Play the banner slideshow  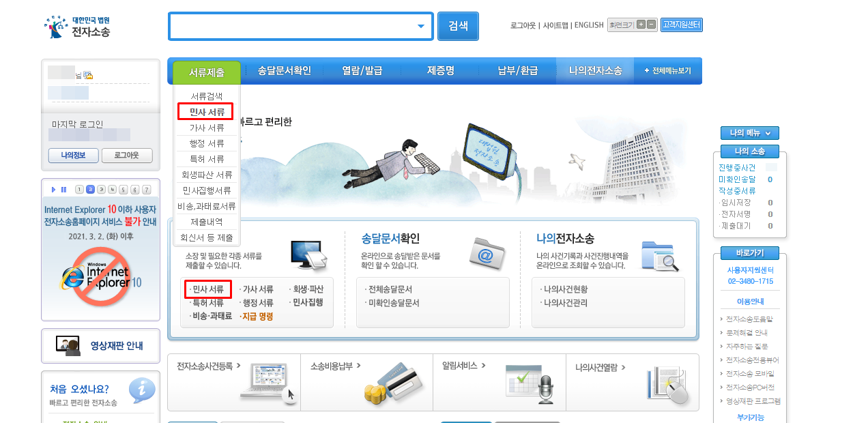[x=54, y=190]
